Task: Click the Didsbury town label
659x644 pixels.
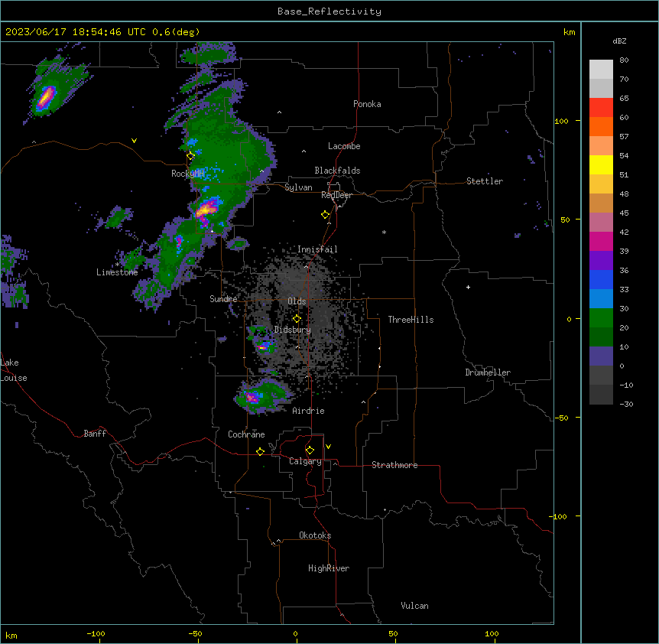Action: click(293, 330)
